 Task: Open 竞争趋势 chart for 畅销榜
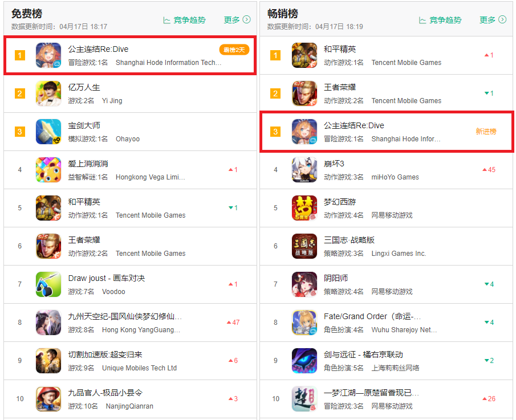click(x=440, y=20)
